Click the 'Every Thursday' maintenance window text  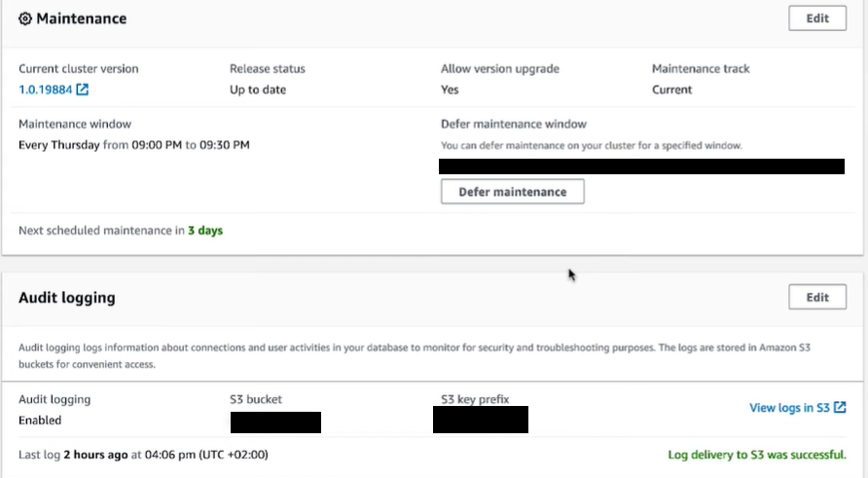pyautogui.click(x=59, y=145)
